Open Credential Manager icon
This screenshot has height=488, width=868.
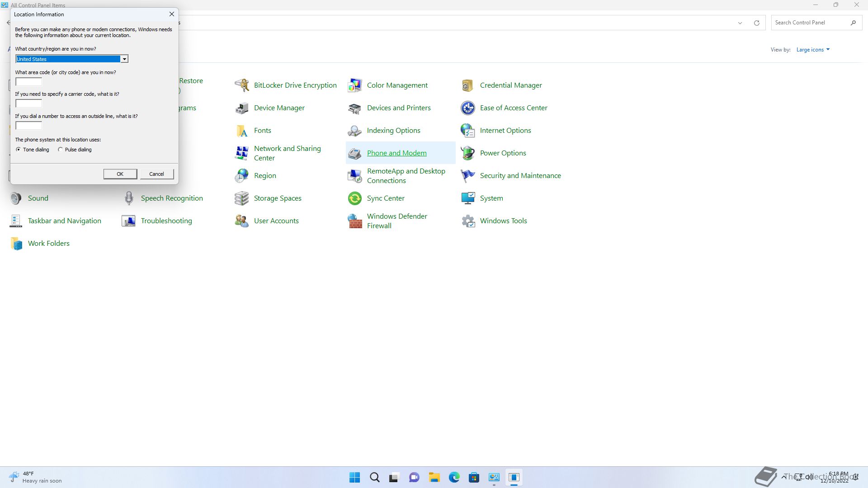tap(468, 85)
